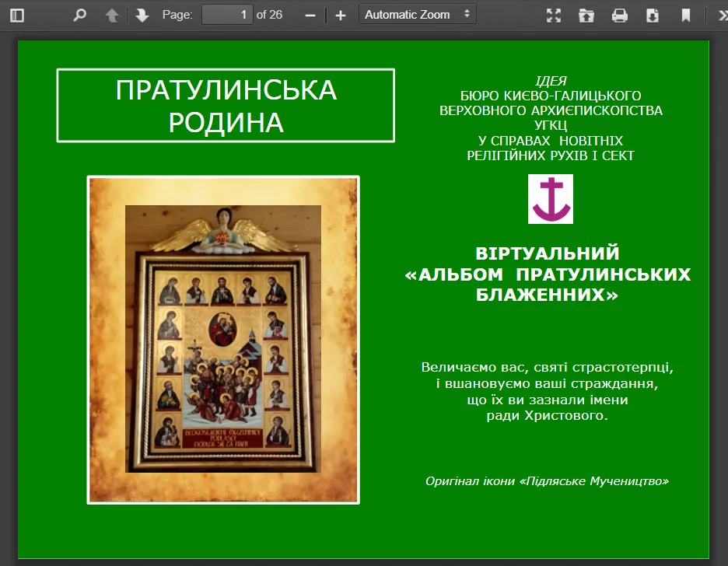This screenshot has width=728, height=566.
Task: Download the PDF document
Action: coord(653,16)
